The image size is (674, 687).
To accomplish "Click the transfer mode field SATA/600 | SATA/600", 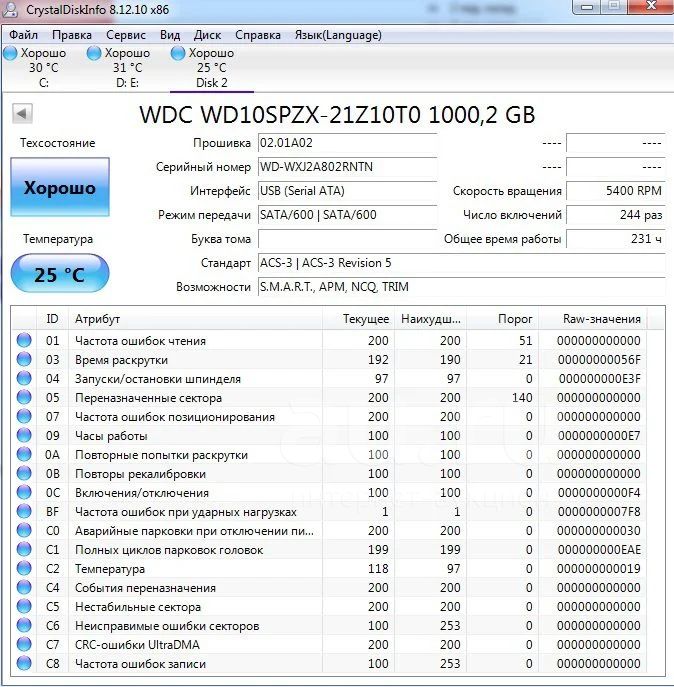I will click(348, 215).
